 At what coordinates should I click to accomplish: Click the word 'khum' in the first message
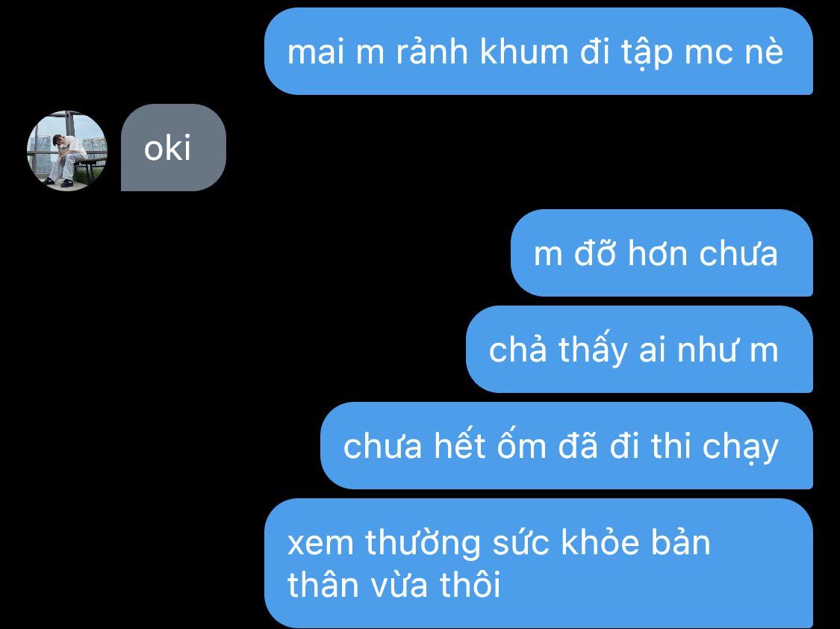pos(523,52)
